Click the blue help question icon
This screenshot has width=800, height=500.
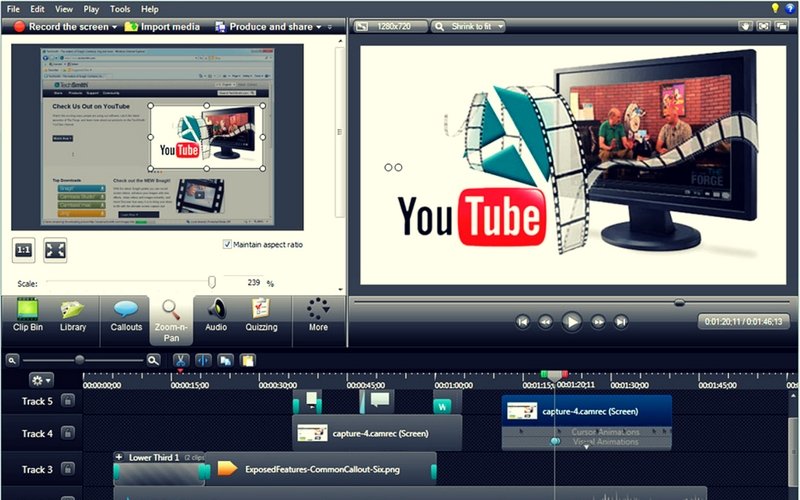pos(790,8)
